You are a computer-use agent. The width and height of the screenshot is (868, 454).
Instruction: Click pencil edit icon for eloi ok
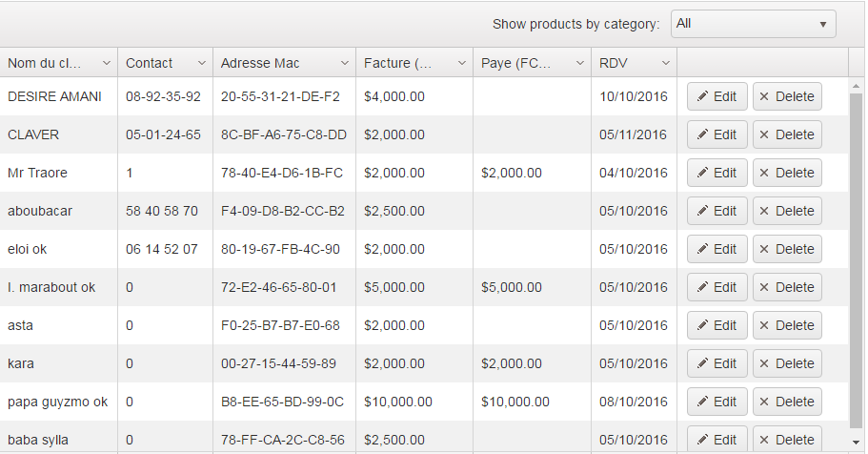[702, 249]
